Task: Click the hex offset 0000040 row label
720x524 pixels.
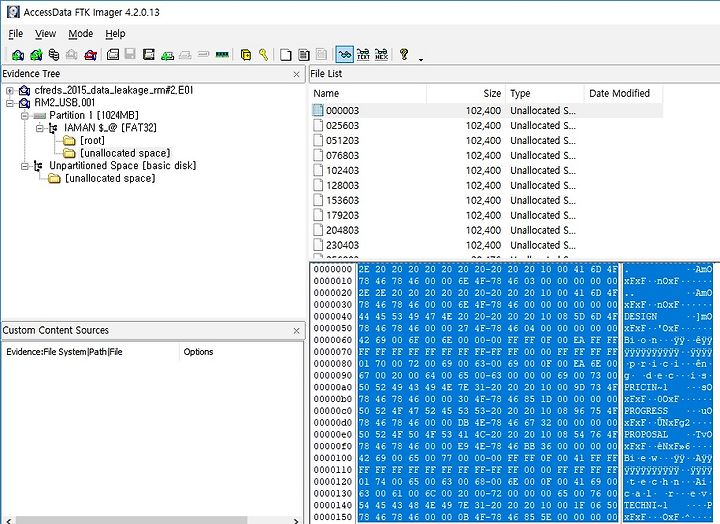Action: click(x=332, y=316)
